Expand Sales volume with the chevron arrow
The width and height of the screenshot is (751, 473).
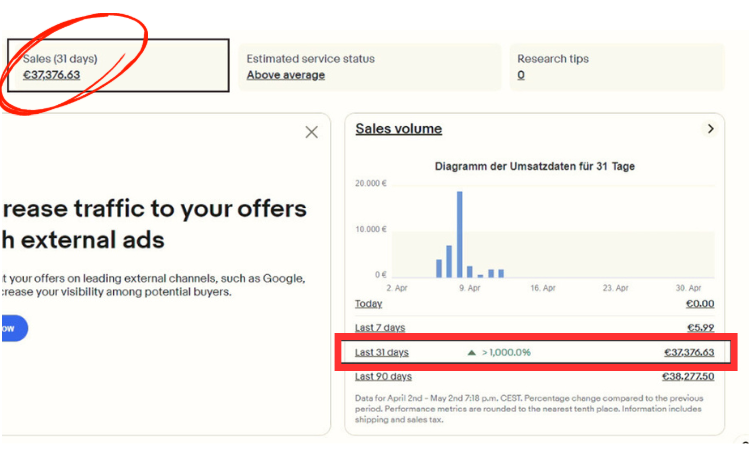tap(710, 129)
